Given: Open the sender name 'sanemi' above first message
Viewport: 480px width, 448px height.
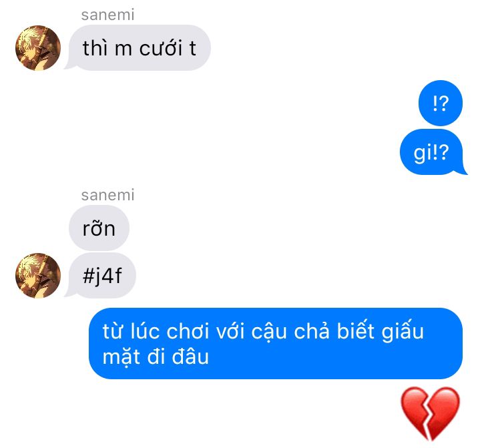Looking at the screenshot, I should (x=107, y=15).
